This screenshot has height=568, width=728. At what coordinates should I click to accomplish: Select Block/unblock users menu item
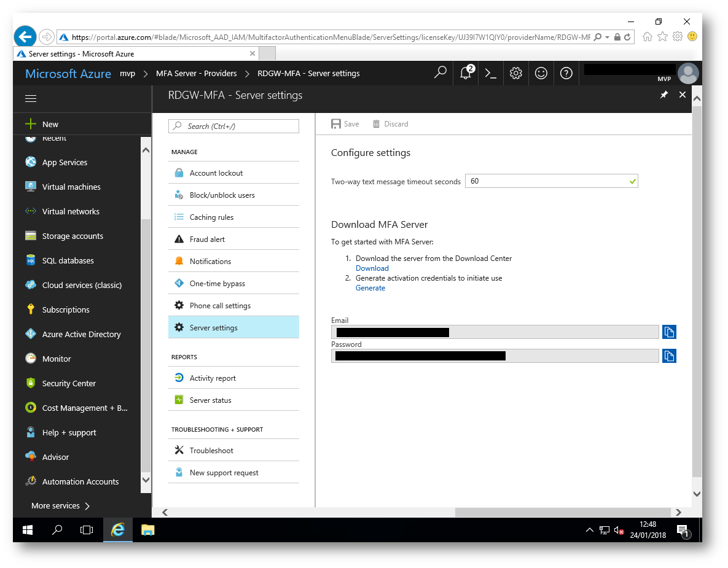tap(233, 195)
